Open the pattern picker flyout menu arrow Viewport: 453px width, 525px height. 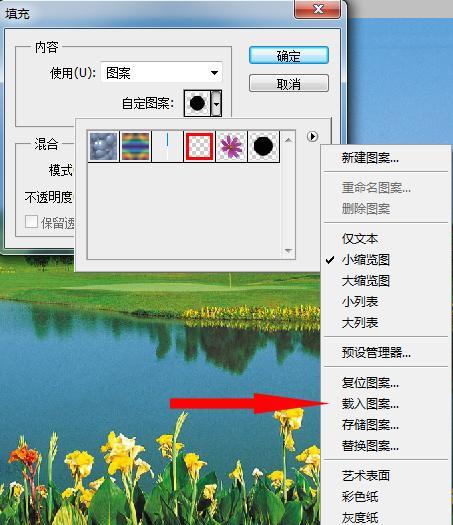[312, 136]
